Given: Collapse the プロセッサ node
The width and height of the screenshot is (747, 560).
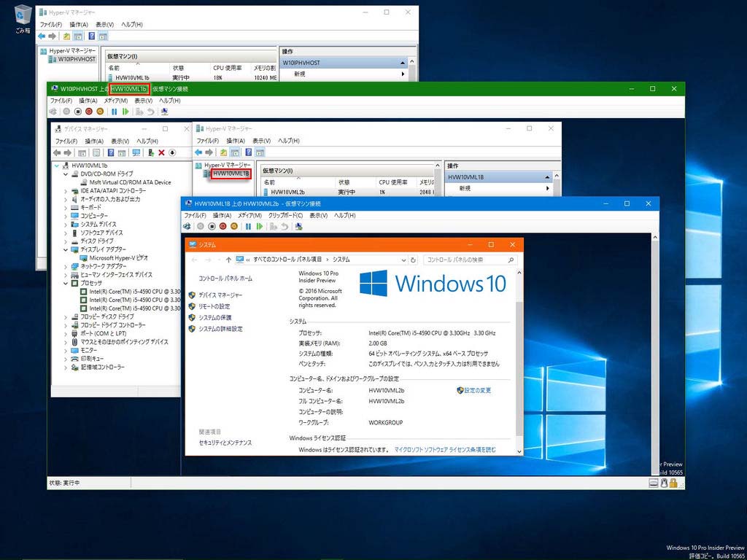Looking at the screenshot, I should (x=66, y=284).
